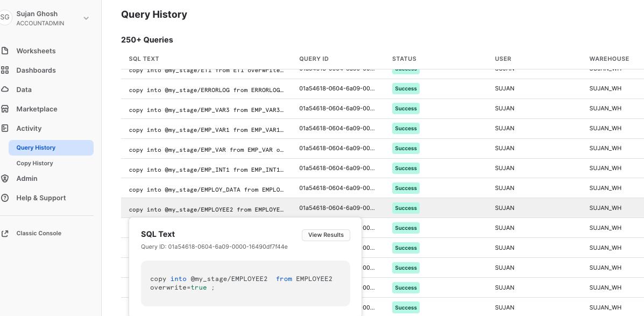Click the STATUS column header
This screenshot has width=644, height=316.
[x=404, y=59]
